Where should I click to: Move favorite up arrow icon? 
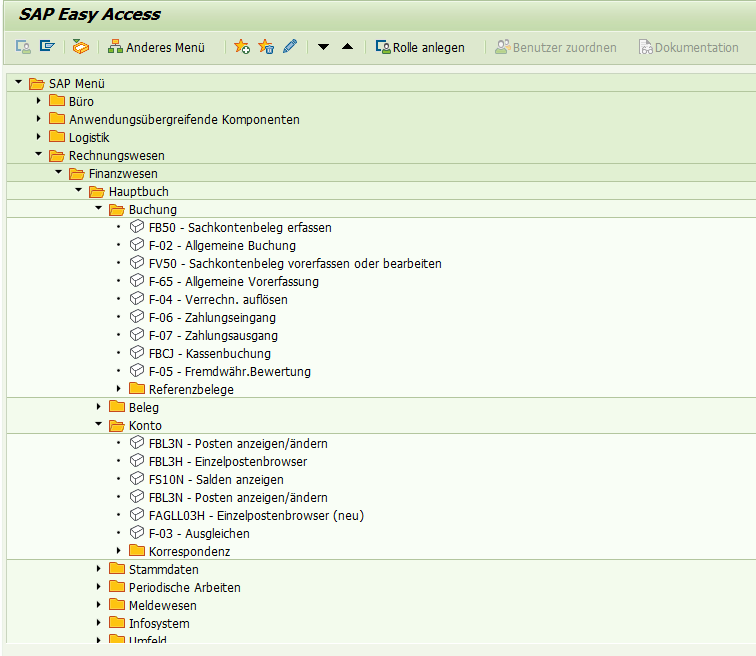click(x=347, y=47)
